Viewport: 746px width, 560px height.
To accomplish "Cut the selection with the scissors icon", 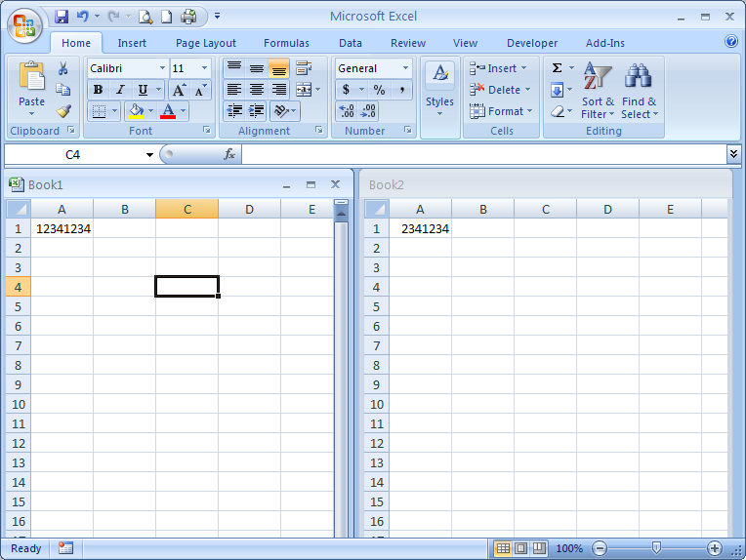I will (62, 68).
